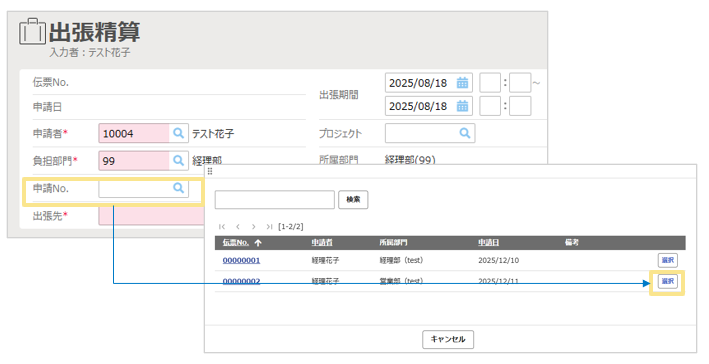Click date cell 2025/12/11
Screen dimensions: 709x364
tap(499, 281)
